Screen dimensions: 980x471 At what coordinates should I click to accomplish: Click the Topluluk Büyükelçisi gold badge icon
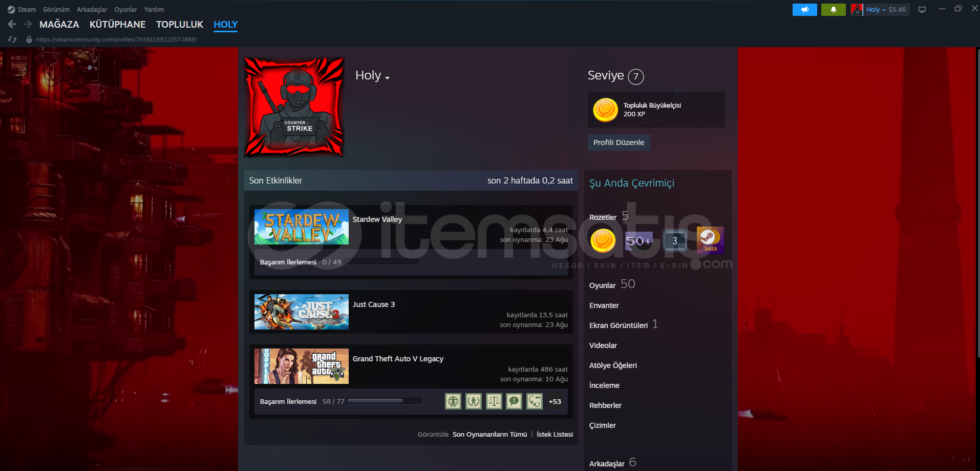(605, 110)
